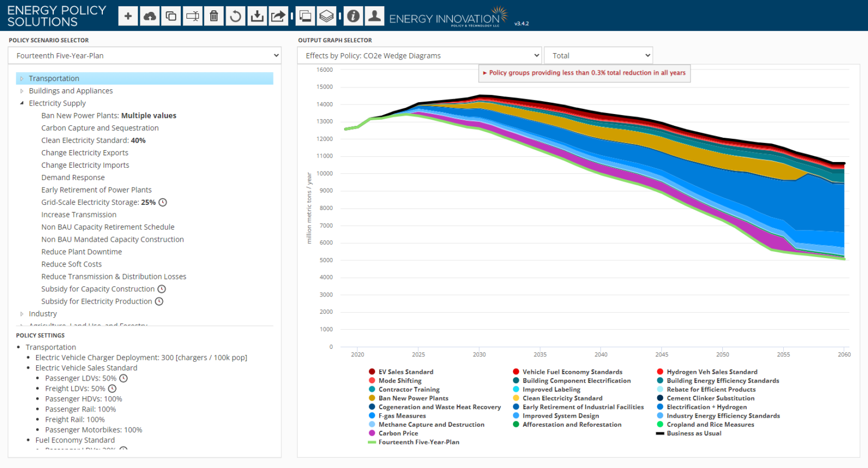868x468 pixels.
Task: Rename the current scenario
Action: 192,15
